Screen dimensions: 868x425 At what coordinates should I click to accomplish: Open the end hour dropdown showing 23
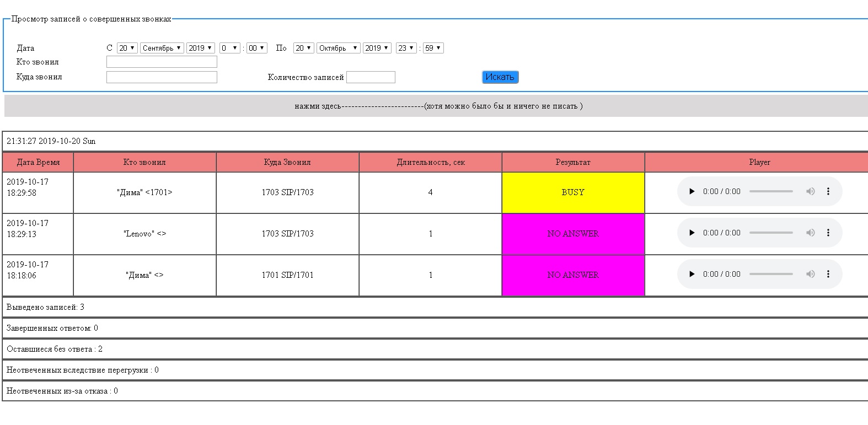(406, 49)
